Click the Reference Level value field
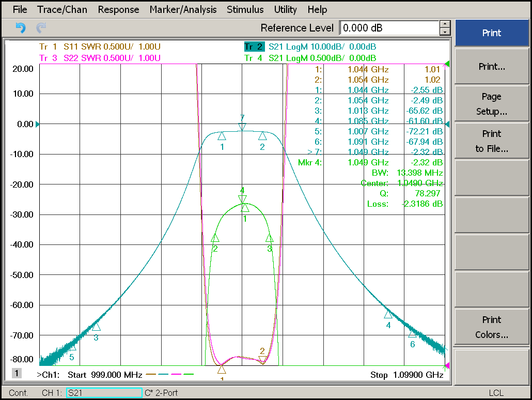 [x=389, y=28]
